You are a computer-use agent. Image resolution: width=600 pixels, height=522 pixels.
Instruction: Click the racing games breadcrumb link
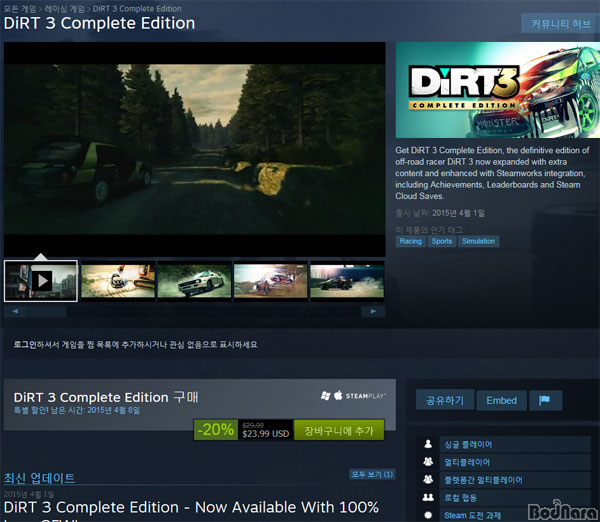tap(64, 8)
